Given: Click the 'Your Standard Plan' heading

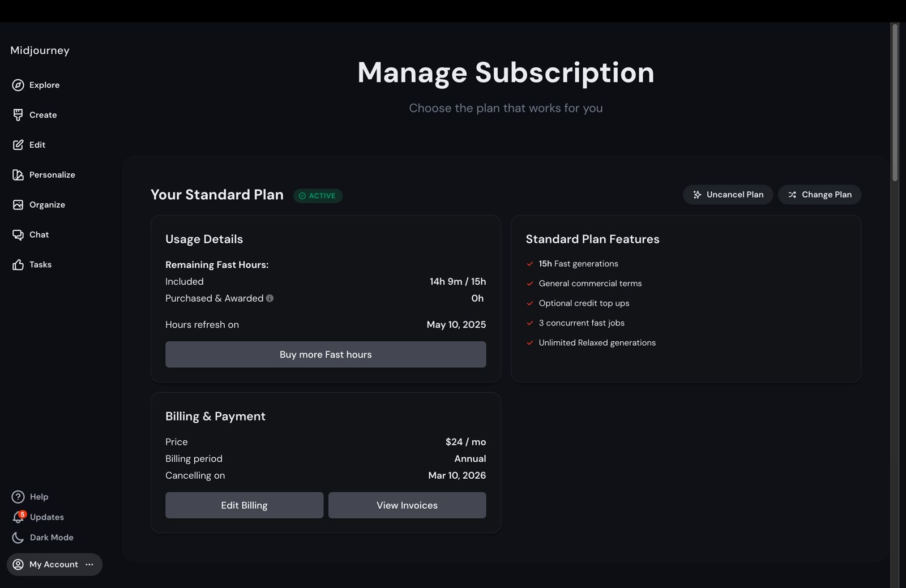Looking at the screenshot, I should pos(217,195).
